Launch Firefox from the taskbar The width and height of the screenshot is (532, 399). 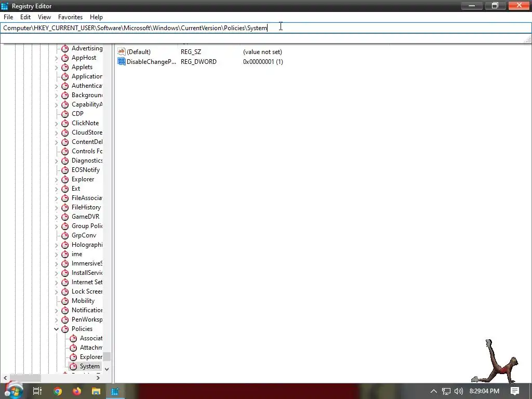77,391
